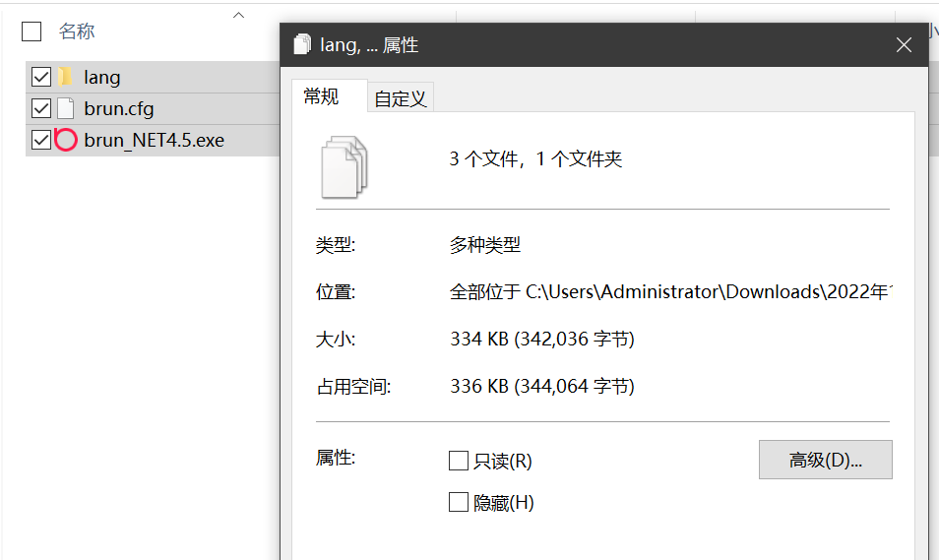Enable the 只读 read-only checkbox

click(459, 461)
